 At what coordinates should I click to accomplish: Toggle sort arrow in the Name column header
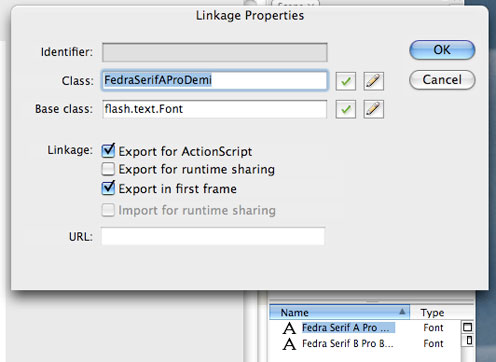click(402, 312)
